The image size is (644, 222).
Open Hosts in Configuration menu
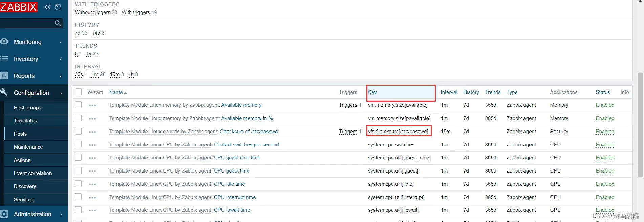(x=20, y=134)
